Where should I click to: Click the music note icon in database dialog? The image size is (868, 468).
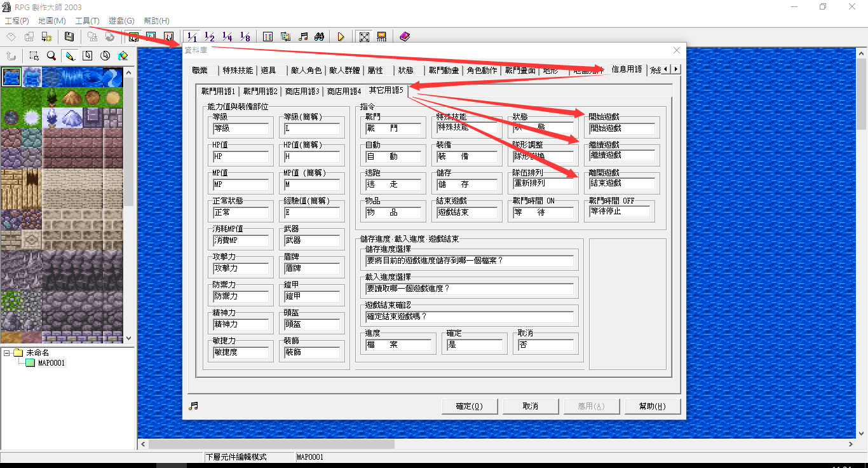point(193,406)
